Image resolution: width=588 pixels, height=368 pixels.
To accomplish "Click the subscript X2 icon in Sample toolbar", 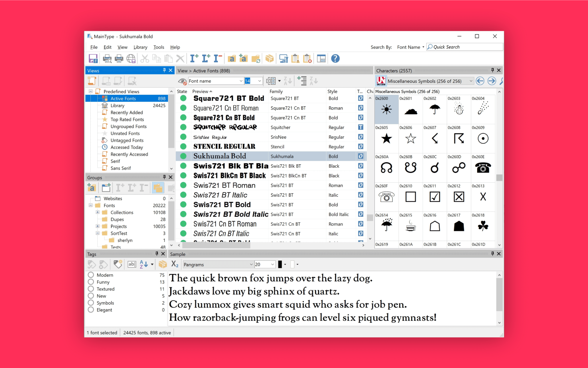I will [175, 264].
